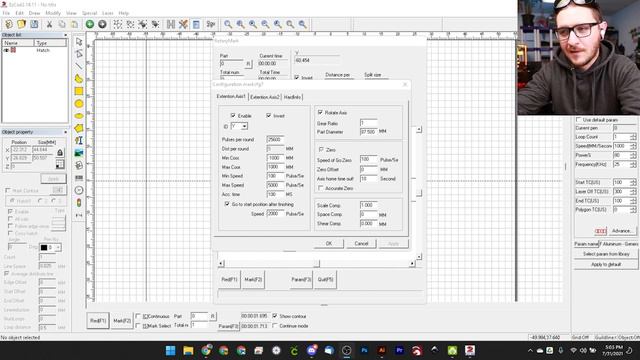This screenshot has width=640, height=360.
Task: Open the Windows Start menu
Action: pos(171,350)
